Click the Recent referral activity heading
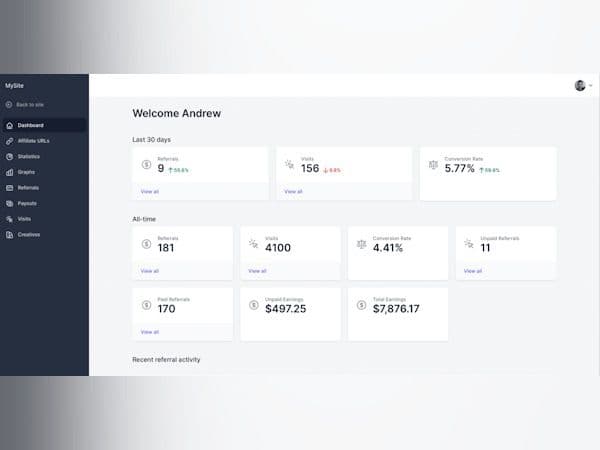Viewport: 600px width, 450px height. 166,360
